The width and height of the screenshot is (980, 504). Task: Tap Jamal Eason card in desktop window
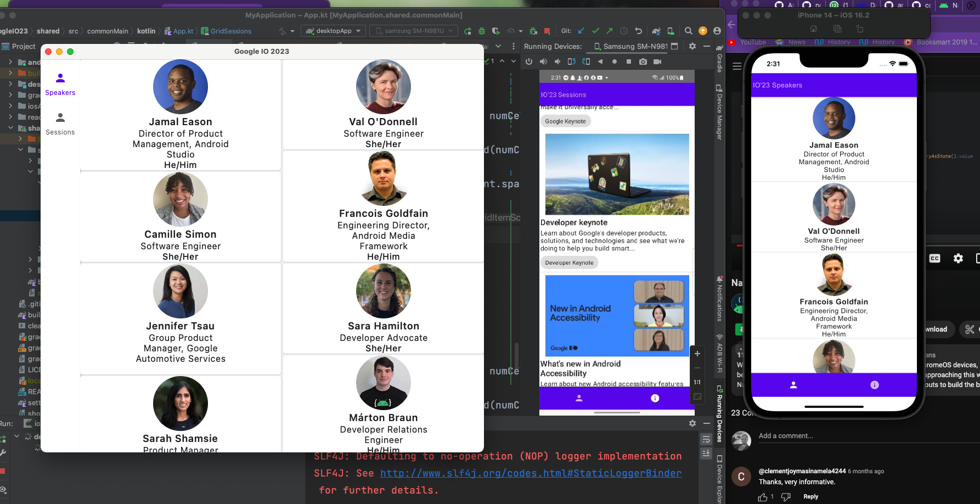[x=181, y=115]
